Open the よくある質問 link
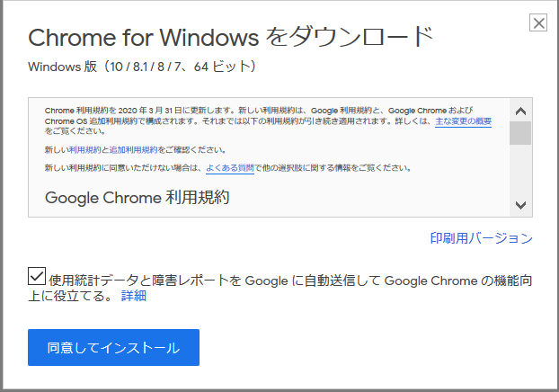559x392 pixels. click(230, 168)
